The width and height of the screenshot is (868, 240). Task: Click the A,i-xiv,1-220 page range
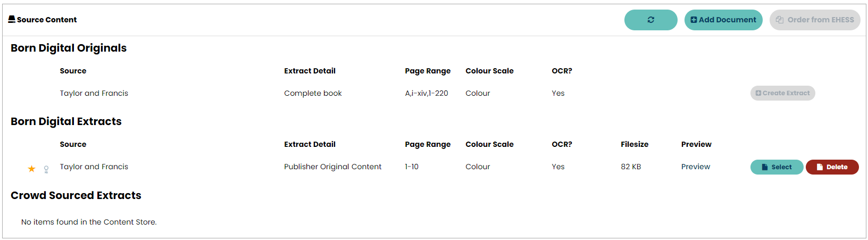[426, 93]
